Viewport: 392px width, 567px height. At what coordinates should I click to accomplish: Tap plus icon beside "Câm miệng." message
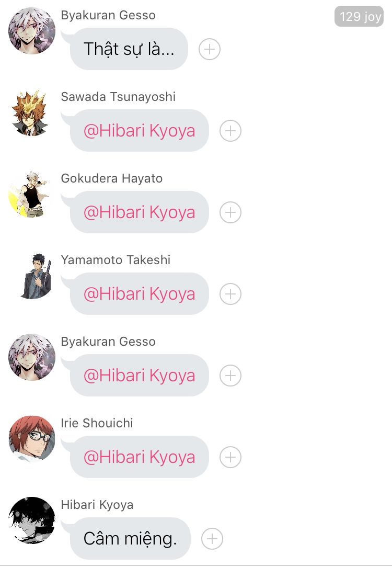click(212, 539)
